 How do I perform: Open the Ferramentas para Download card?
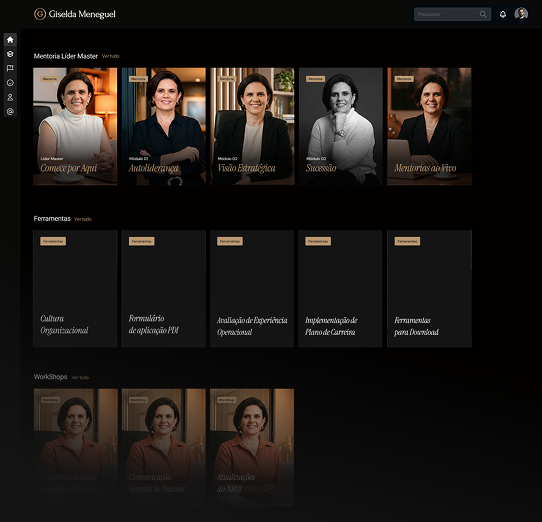(429, 289)
